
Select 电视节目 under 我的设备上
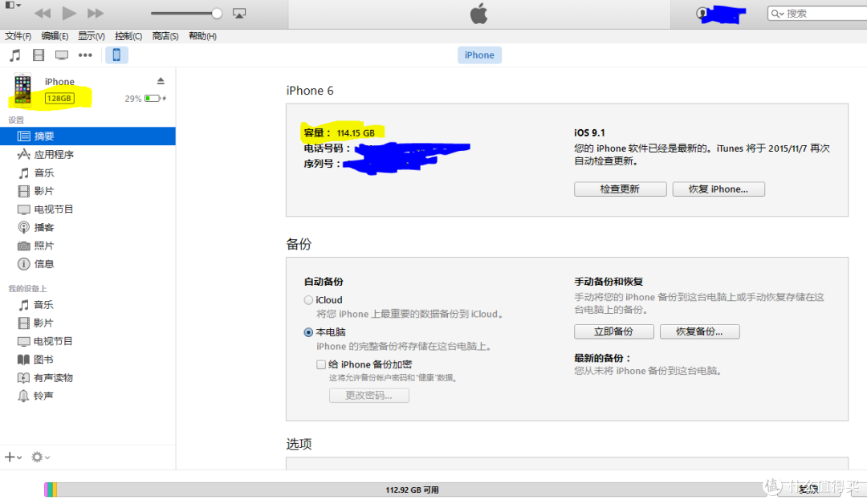(88, 341)
